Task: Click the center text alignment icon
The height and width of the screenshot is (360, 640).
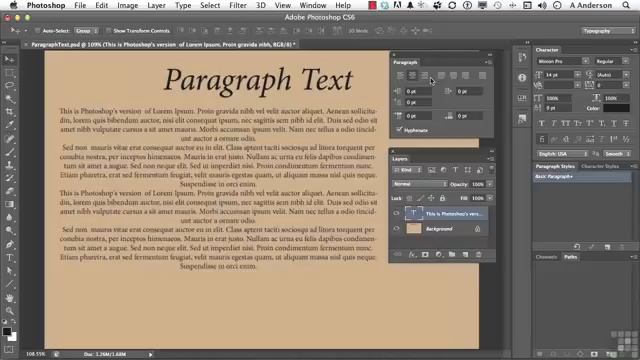Action: click(x=413, y=76)
